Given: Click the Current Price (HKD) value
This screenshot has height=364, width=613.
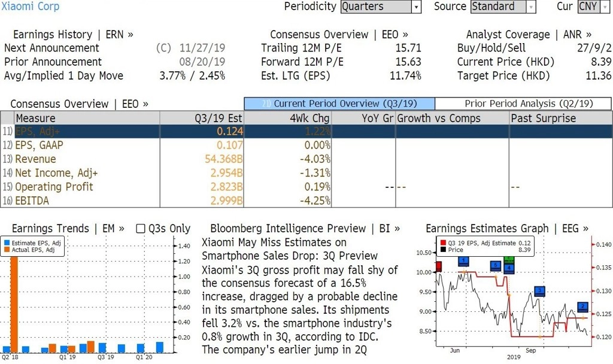Looking at the screenshot, I should pyautogui.click(x=601, y=62).
